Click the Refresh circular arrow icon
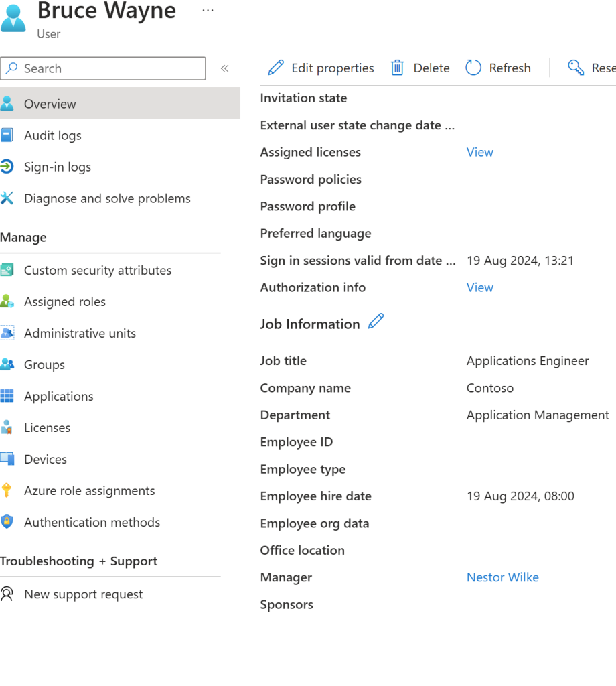616x686 pixels. tap(473, 68)
